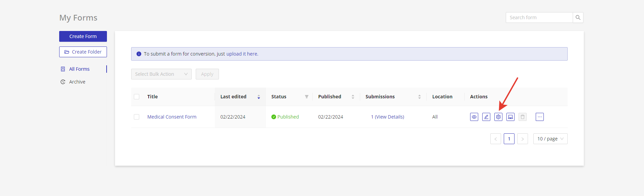Toggle the select-all checkbox in table header
Screen dimensions: 644x196
point(137,97)
